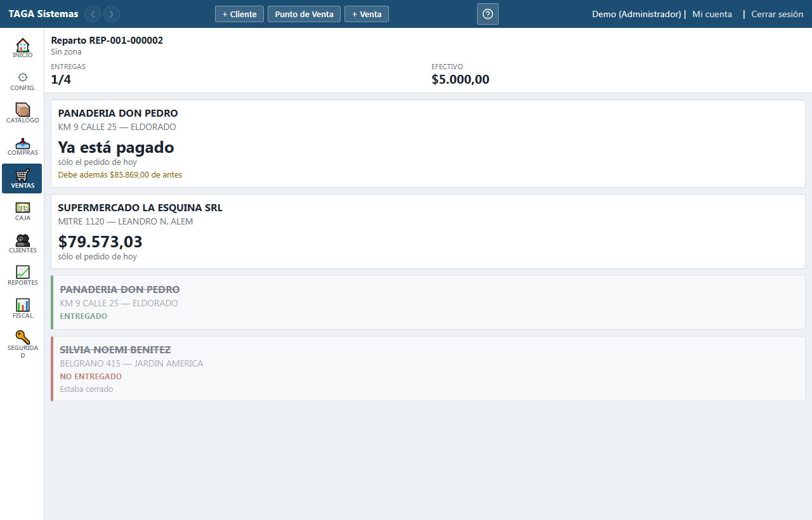Click the $5.000,00 efectivo amount
The image size is (812, 520).
(461, 79)
